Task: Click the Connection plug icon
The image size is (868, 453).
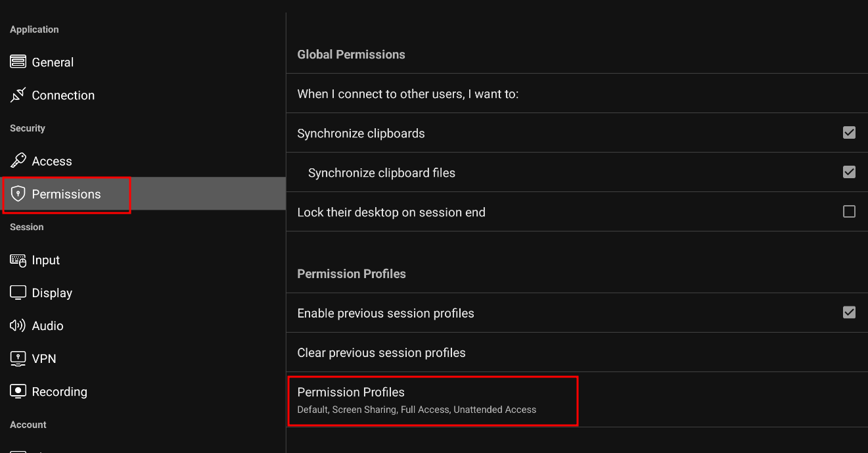Action: [x=18, y=95]
